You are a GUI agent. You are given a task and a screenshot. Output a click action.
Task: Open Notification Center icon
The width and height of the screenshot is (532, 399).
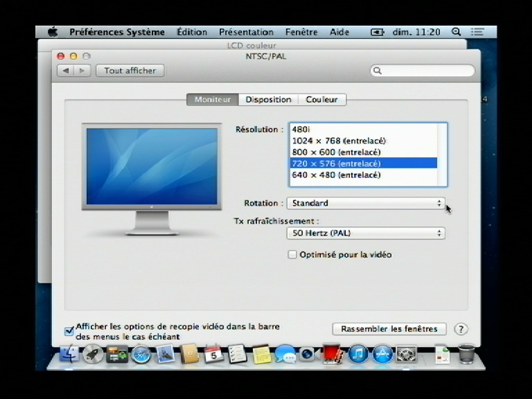tap(477, 32)
